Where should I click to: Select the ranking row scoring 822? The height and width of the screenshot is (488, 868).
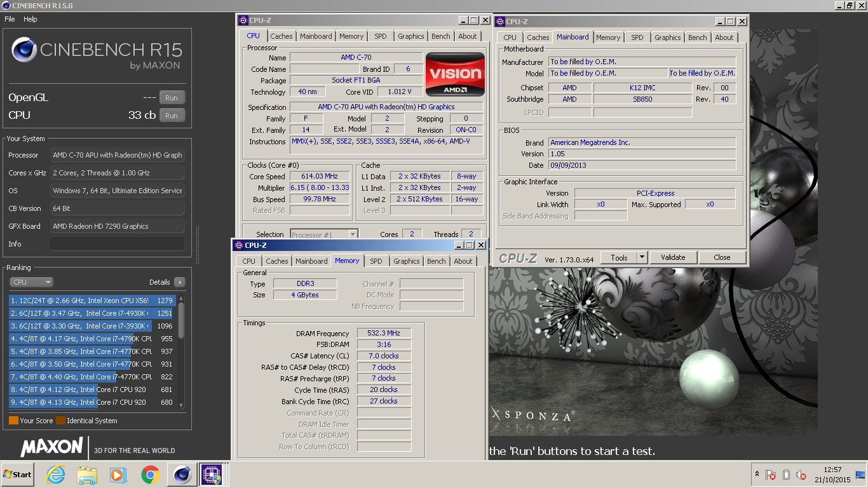tap(92, 377)
